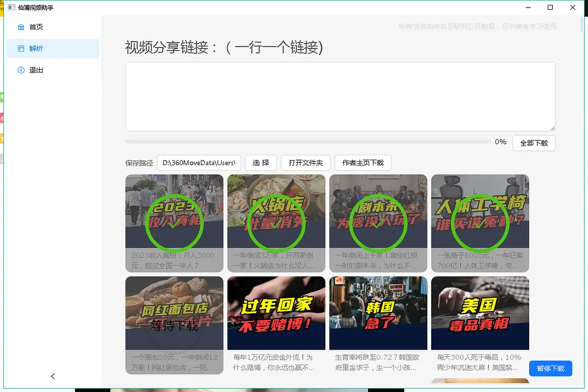Toggle the green checkmark on 2023收入真相 video
This screenshot has height=392, width=588.
tap(174, 222)
